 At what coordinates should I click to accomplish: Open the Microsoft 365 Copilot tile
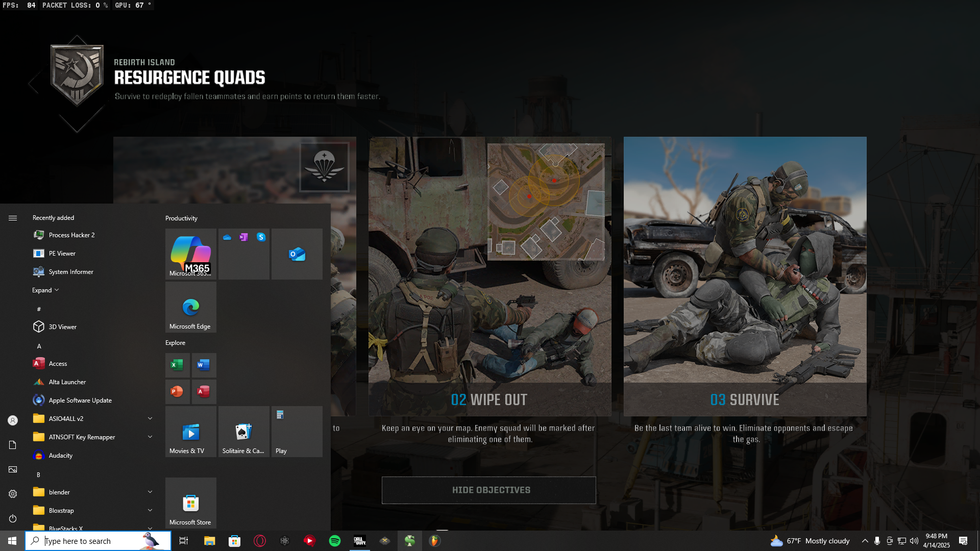point(190,254)
